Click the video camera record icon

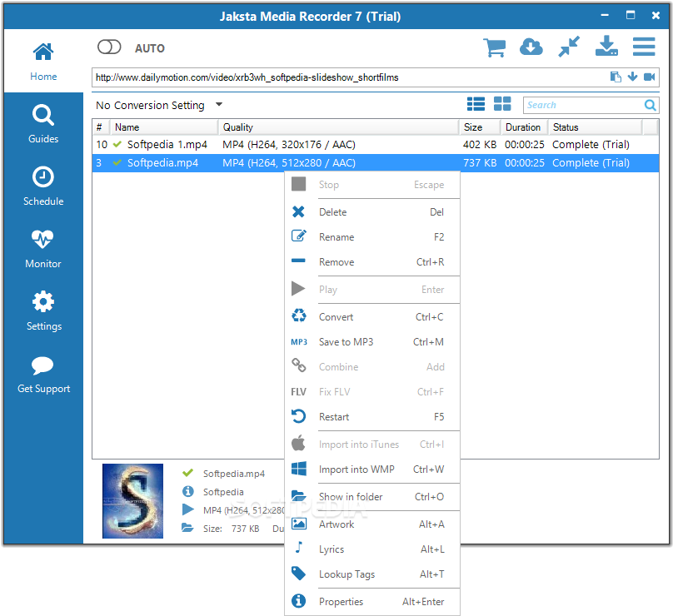(x=649, y=77)
